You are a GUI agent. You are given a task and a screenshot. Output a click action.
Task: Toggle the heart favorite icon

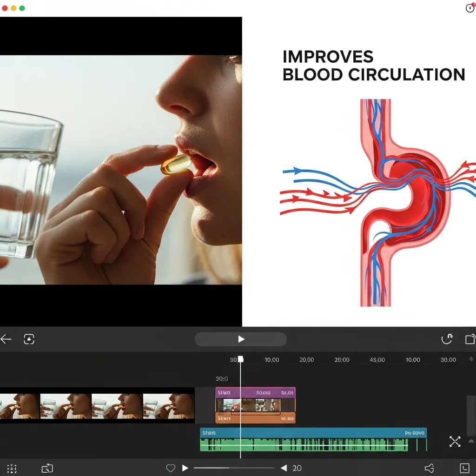point(171,468)
